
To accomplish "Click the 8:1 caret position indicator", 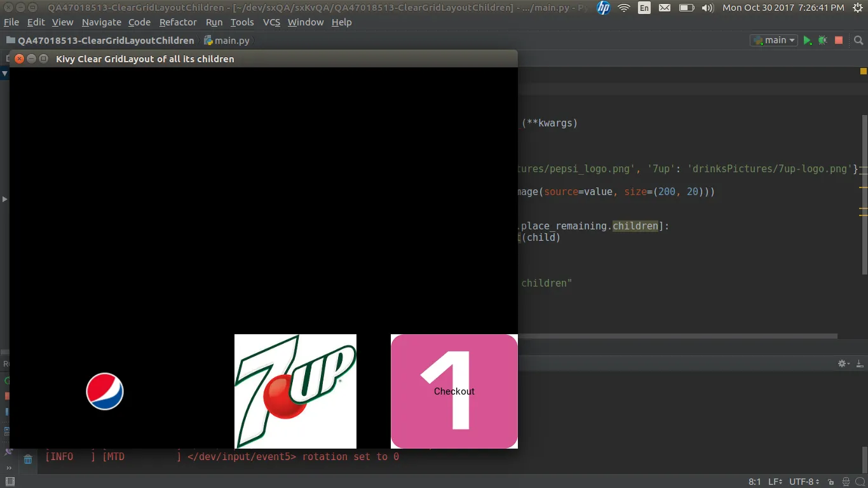I will 755,482.
